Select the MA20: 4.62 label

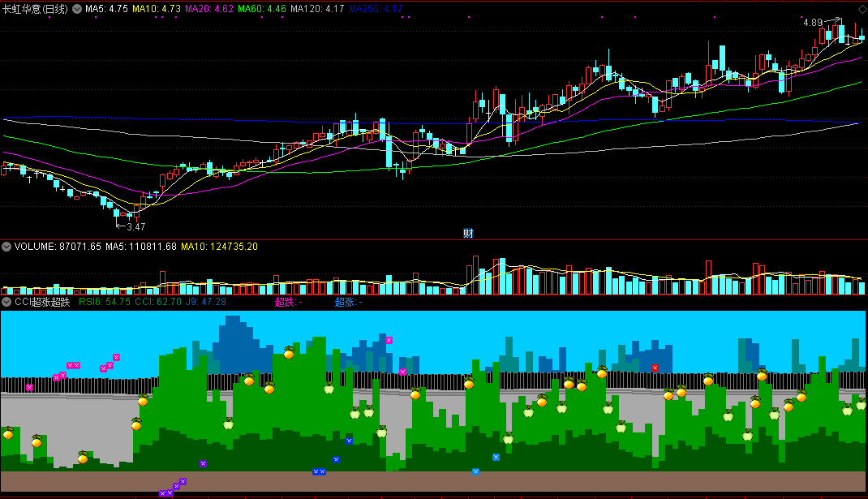pyautogui.click(x=209, y=9)
